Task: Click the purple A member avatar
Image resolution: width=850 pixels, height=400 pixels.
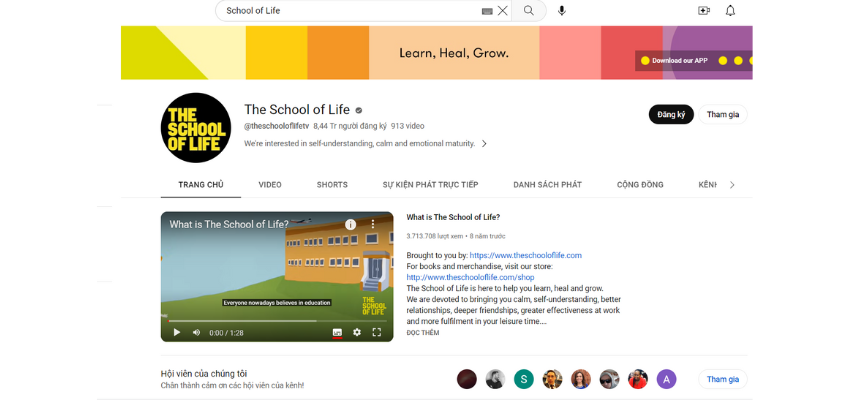Action: [666, 379]
